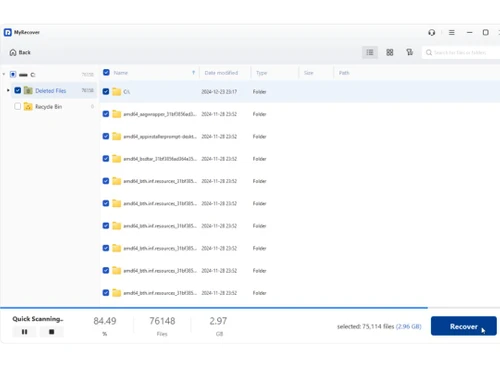Click the selected 75,114 files text

tap(366, 326)
